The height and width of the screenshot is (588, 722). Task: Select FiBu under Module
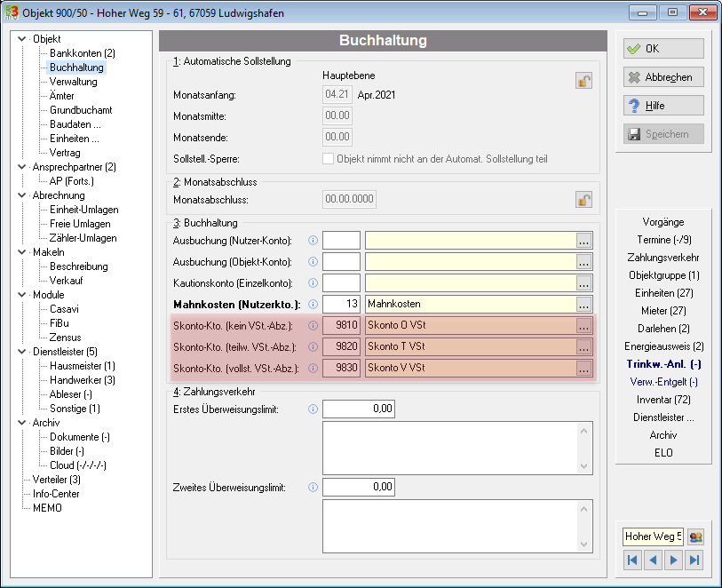pyautogui.click(x=60, y=323)
